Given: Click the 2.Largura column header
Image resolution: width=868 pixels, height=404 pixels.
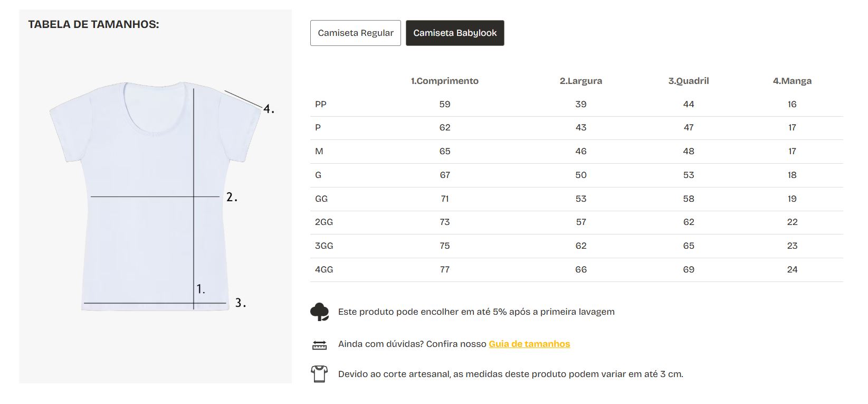Looking at the screenshot, I should coord(581,81).
